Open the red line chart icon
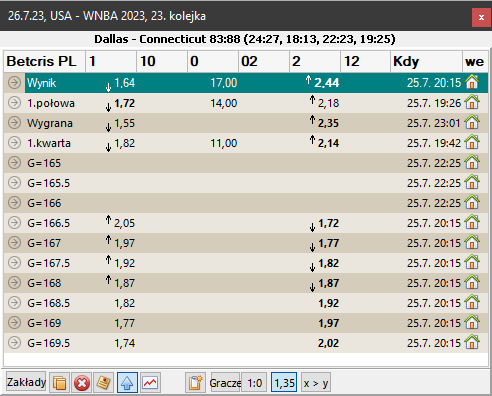The height and width of the screenshot is (396, 492). click(150, 383)
